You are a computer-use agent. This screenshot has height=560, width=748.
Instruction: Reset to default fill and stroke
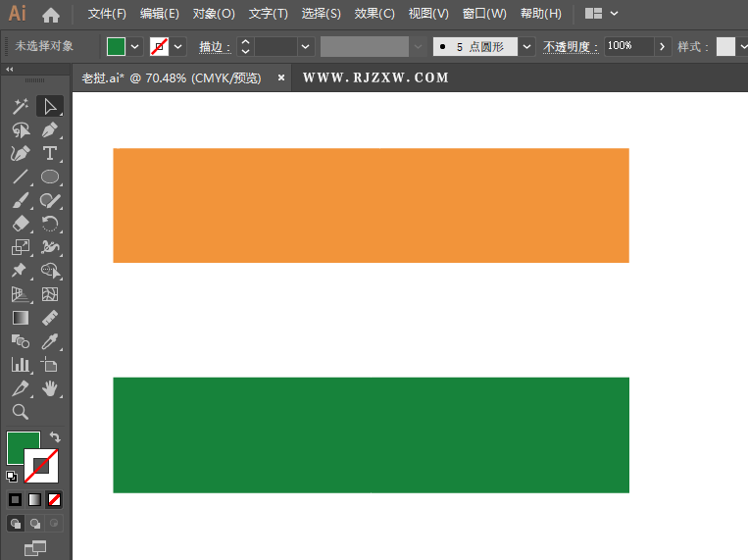coord(11,477)
